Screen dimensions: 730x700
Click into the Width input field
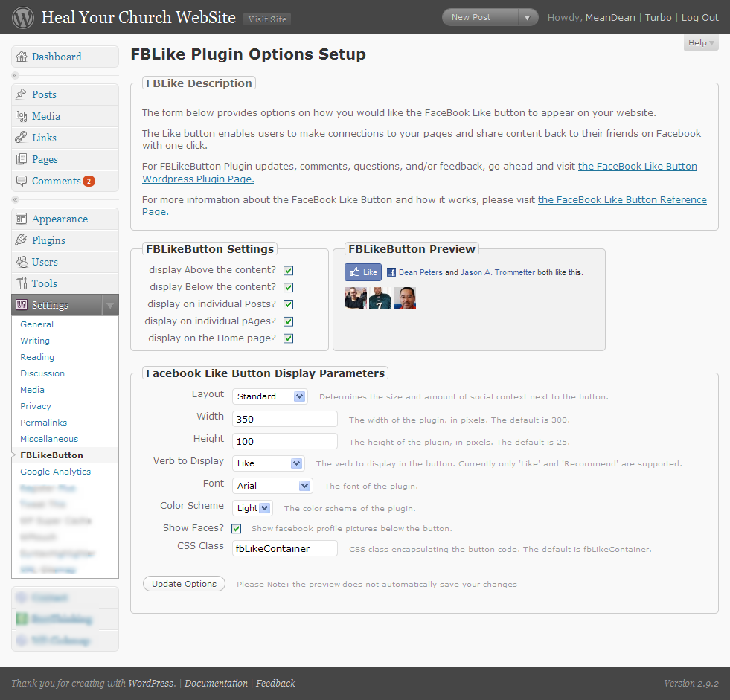click(x=285, y=419)
